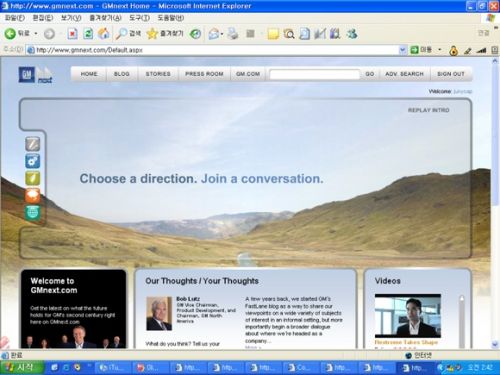
Task: Click the Bob Lutz name link
Action: tap(188, 299)
